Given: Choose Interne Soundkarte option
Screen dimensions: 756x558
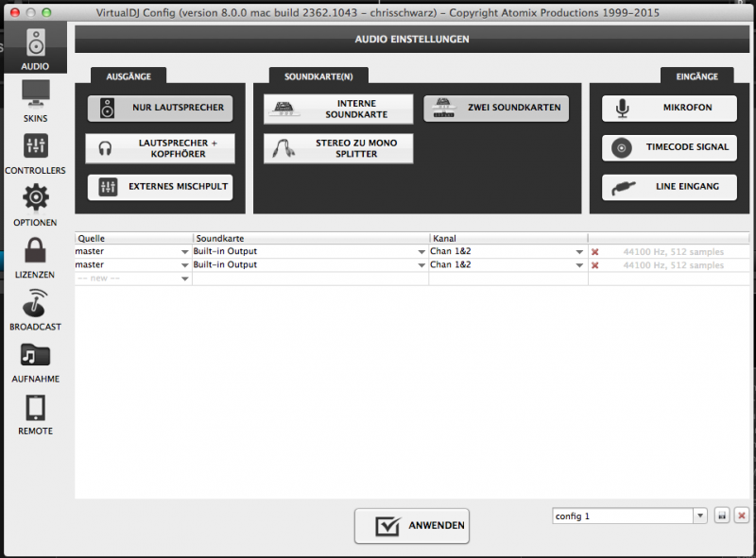Looking at the screenshot, I should (x=338, y=109).
